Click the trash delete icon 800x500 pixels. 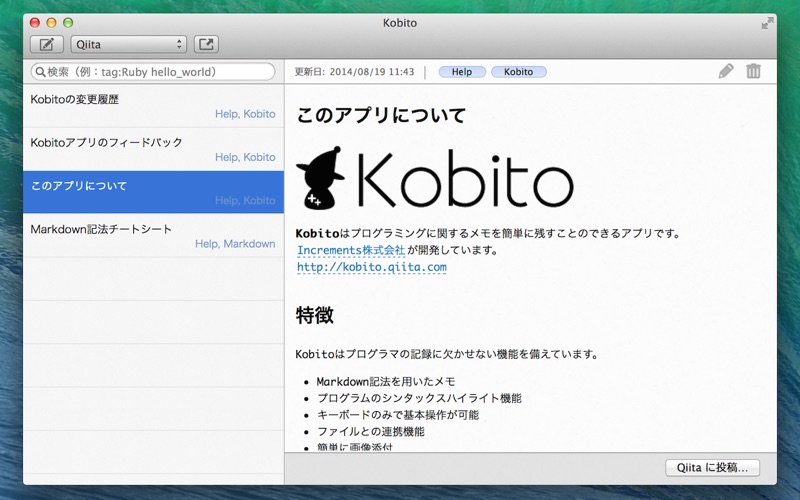click(x=753, y=71)
